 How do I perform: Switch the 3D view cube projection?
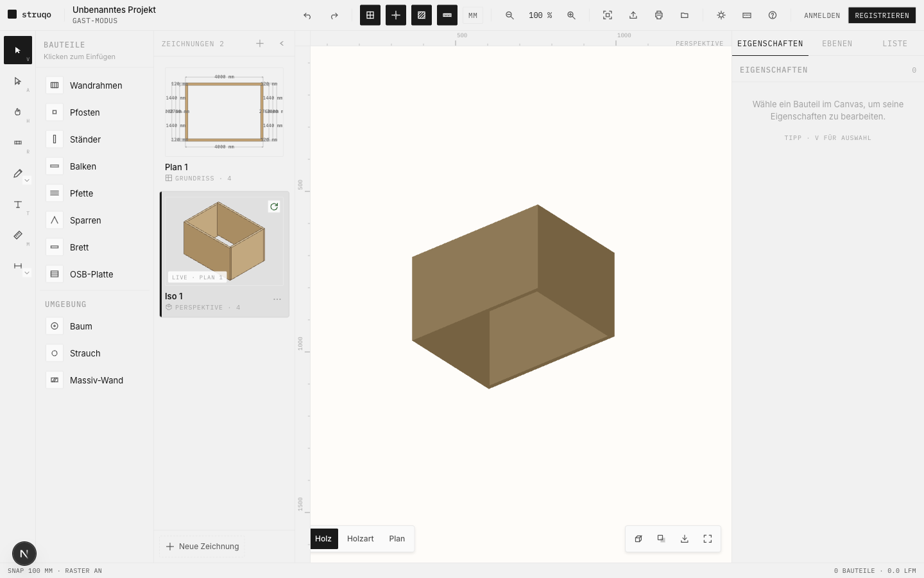(x=638, y=539)
